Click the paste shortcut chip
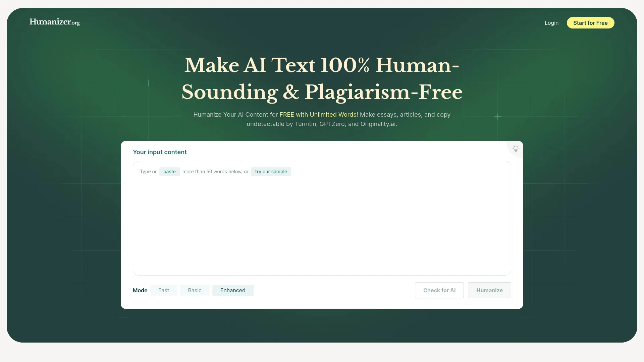Image resolution: width=644 pixels, height=362 pixels. coord(169,171)
